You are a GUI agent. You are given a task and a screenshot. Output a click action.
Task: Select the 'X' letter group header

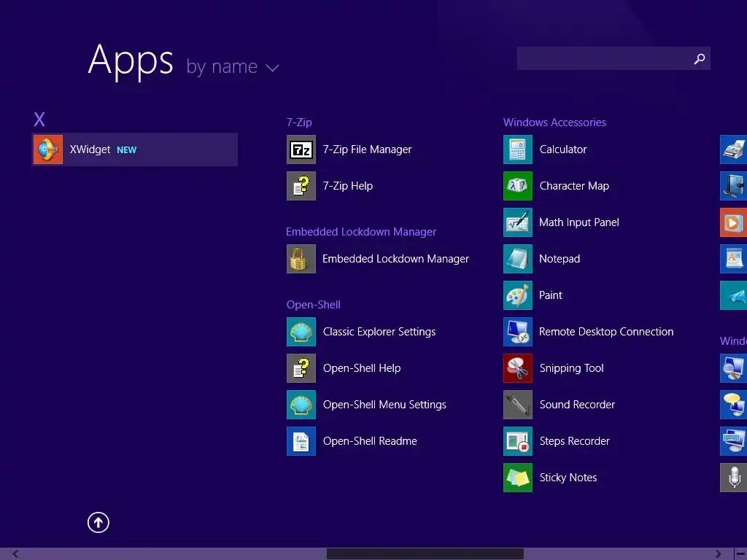pyautogui.click(x=39, y=119)
